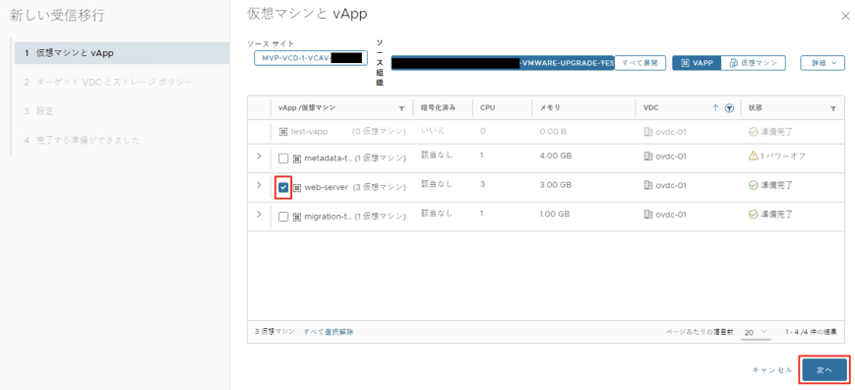Select the VMWARE-UPGRADE source organization field
The width and height of the screenshot is (855, 390).
(x=503, y=63)
